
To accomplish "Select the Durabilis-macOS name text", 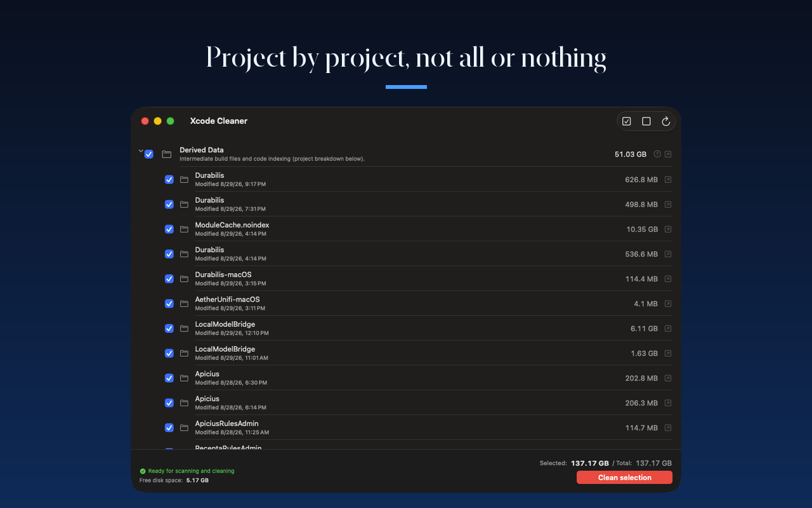I will 223,274.
